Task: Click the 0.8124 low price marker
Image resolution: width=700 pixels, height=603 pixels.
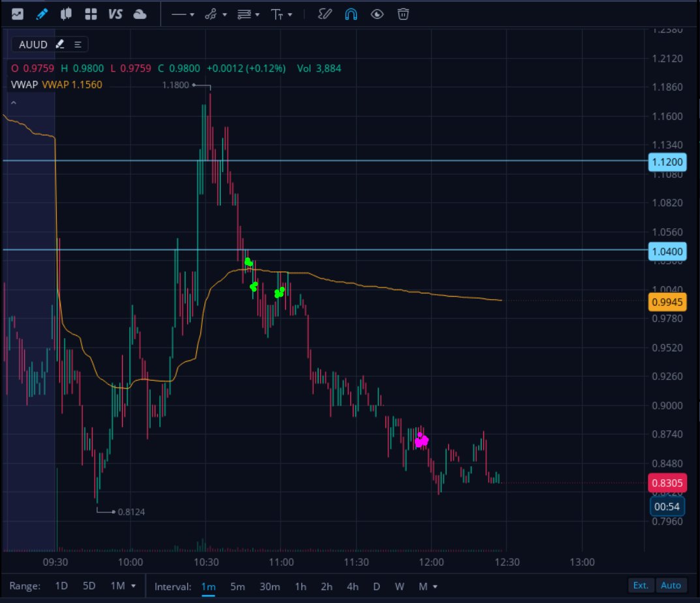Action: point(131,512)
